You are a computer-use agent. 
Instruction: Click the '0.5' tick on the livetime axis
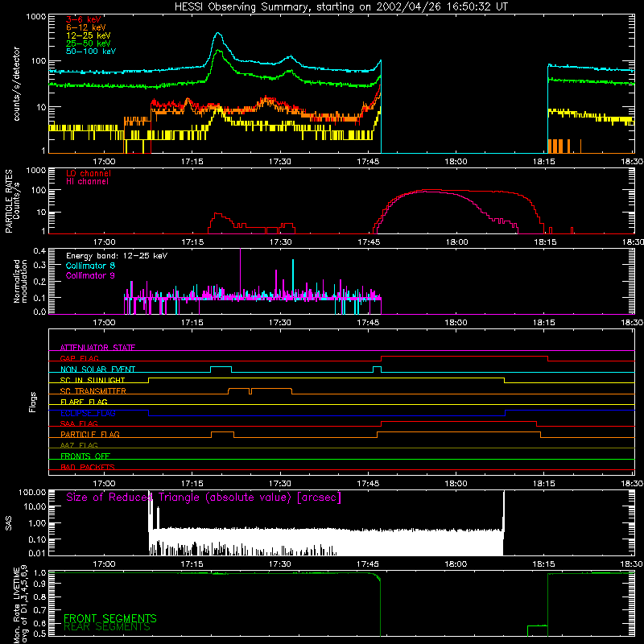tap(39, 634)
